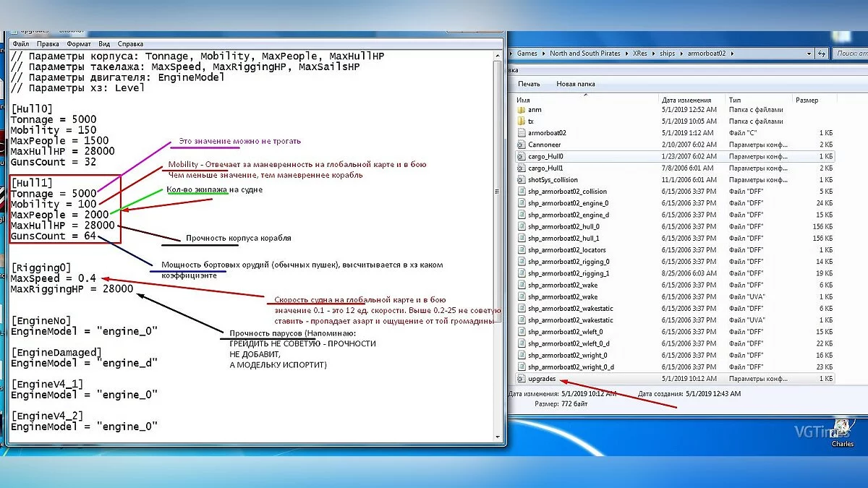Image resolution: width=868 pixels, height=488 pixels.
Task: Refresh the Explorer folder view
Action: (821, 53)
